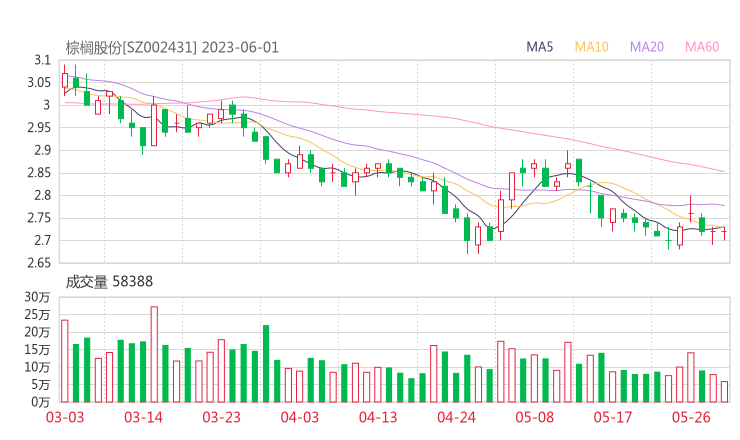Click the 0万 volume axis label
The height and width of the screenshot is (440, 740).
tap(41, 402)
